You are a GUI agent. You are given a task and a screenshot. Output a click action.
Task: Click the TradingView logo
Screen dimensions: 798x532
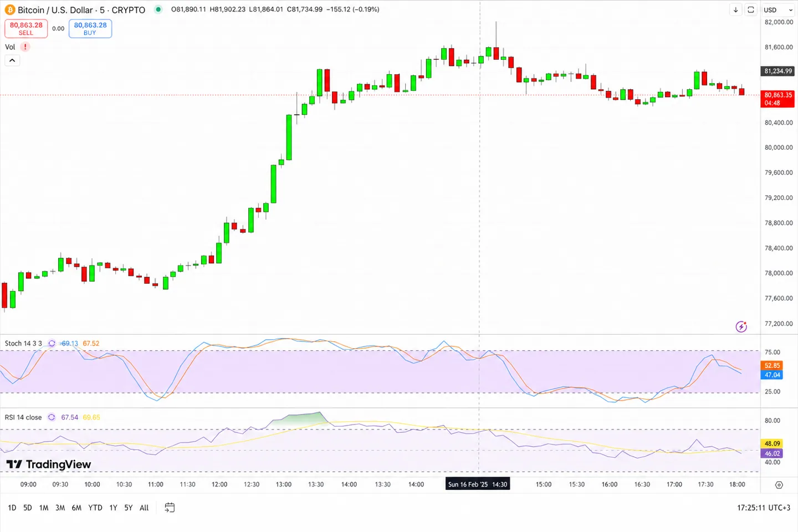point(49,464)
